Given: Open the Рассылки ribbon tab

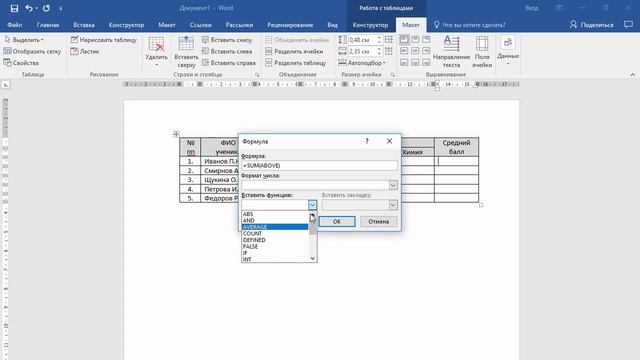Looking at the screenshot, I should (x=239, y=25).
